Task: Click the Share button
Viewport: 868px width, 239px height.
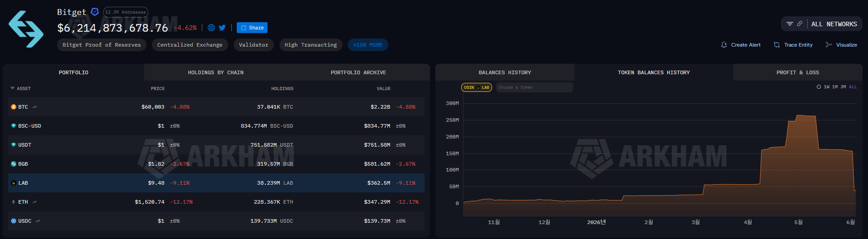Action: pos(252,28)
